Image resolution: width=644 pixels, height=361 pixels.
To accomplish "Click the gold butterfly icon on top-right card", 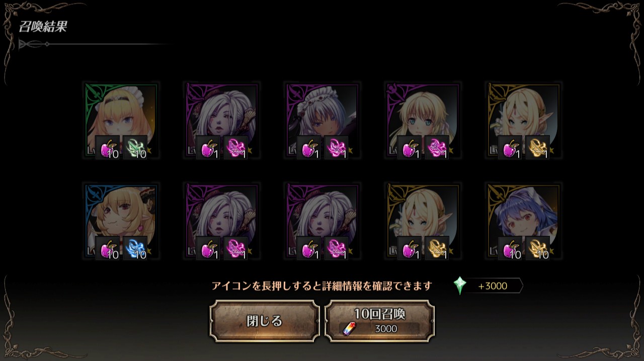I will point(537,148).
